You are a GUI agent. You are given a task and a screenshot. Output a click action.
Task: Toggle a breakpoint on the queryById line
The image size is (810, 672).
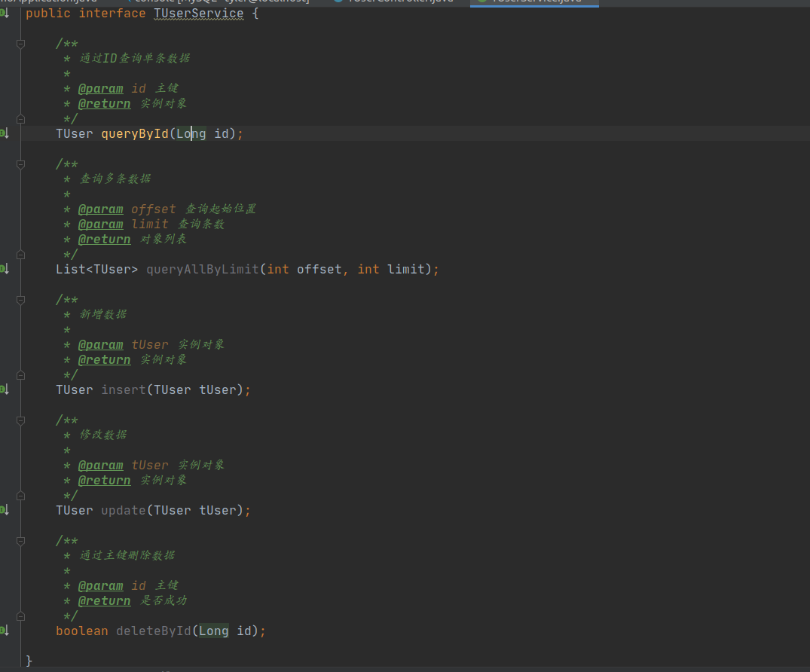point(14,133)
